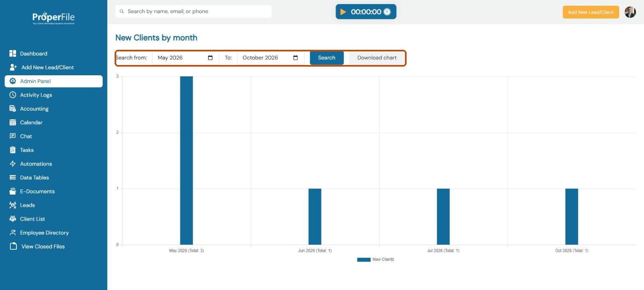Image resolution: width=644 pixels, height=290 pixels.
Task: Click the Calendar icon in sidebar
Action: (13, 123)
